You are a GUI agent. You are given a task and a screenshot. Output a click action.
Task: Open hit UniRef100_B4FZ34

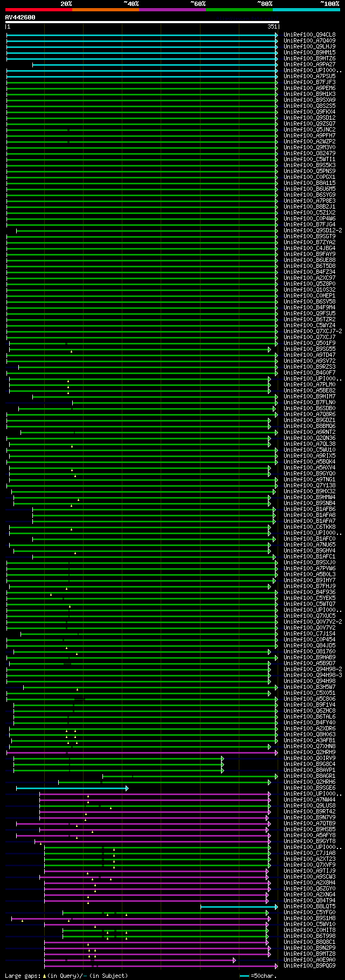coord(309,272)
